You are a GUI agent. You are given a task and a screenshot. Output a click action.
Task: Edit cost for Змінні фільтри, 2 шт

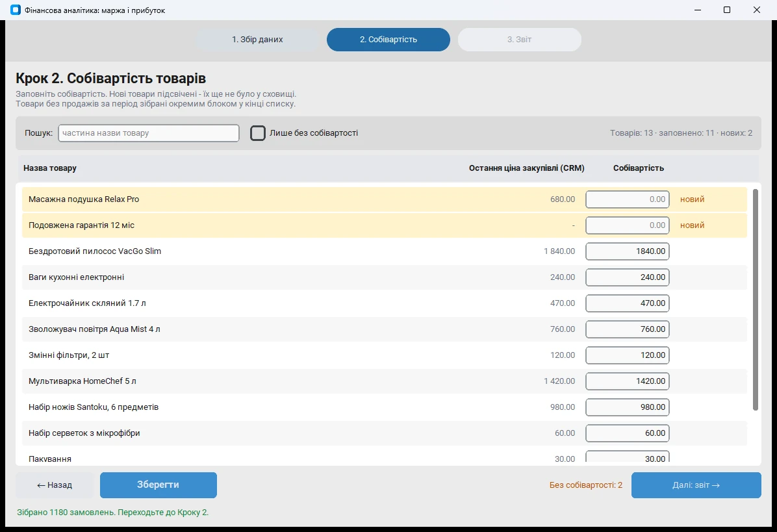628,355
